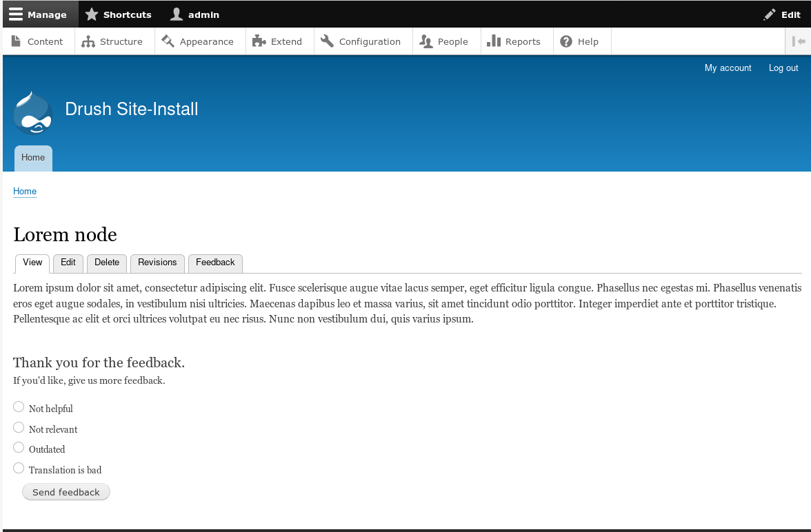811x532 pixels.
Task: Follow the Home breadcrumb link
Action: (x=25, y=192)
